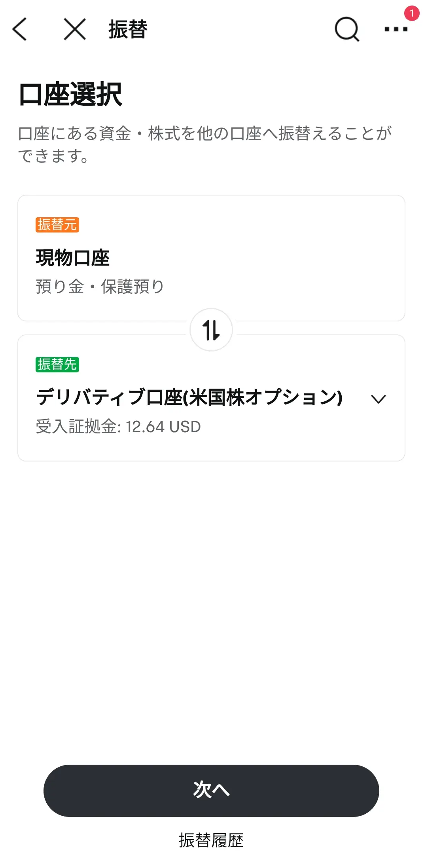Click the green 振替先 label

(x=57, y=365)
